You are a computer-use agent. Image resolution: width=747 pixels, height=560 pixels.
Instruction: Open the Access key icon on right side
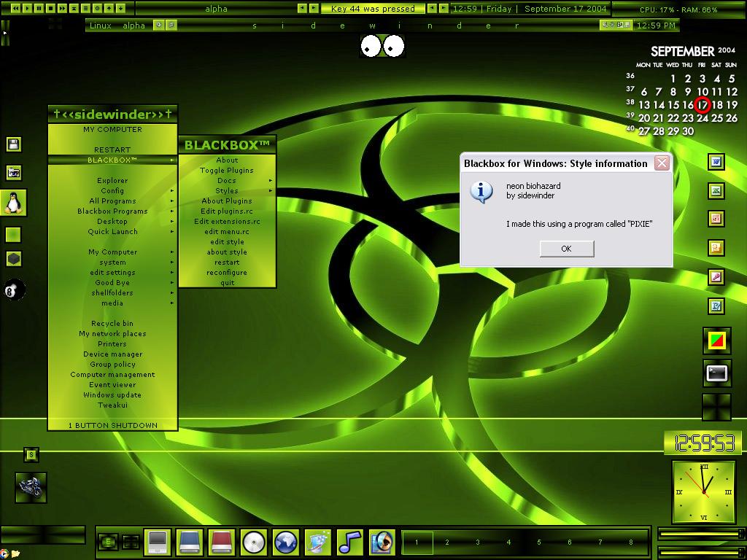[x=716, y=277]
